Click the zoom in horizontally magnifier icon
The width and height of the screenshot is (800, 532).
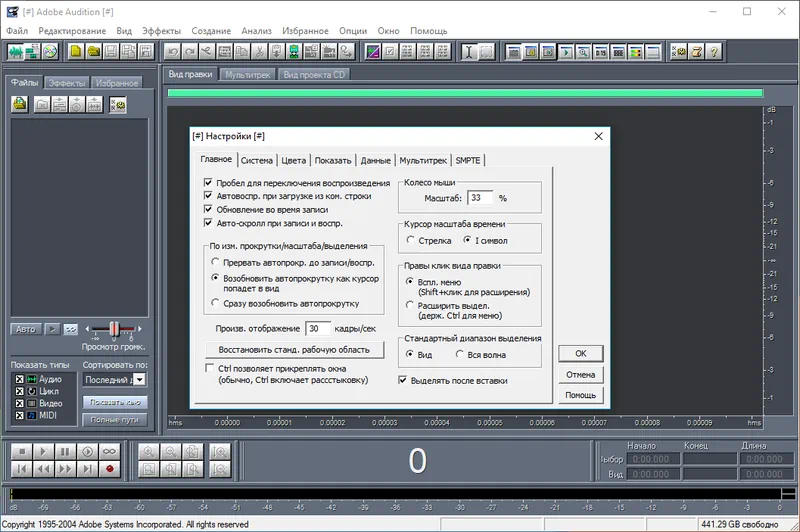[148, 451]
